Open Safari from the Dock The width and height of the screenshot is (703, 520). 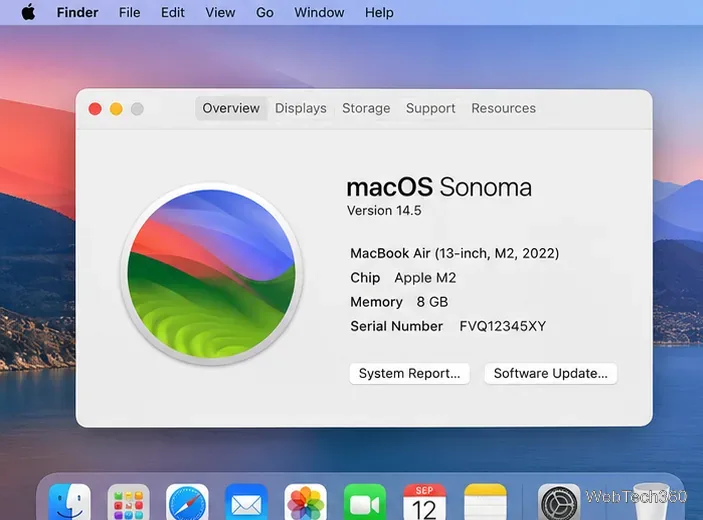187,502
